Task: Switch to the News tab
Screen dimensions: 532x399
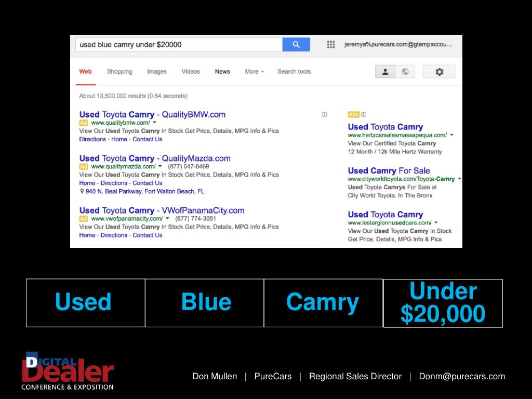Action: 222,72
